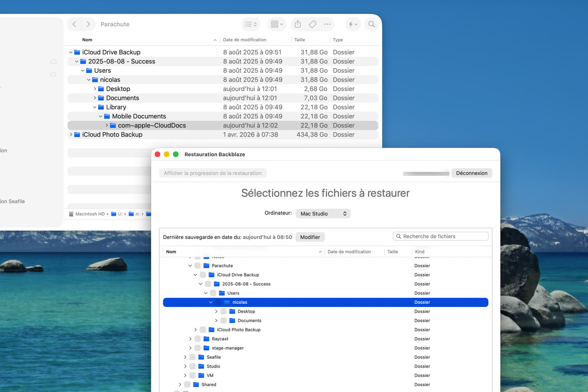
Task: Click the Finder forward navigation arrow
Action: coord(89,24)
